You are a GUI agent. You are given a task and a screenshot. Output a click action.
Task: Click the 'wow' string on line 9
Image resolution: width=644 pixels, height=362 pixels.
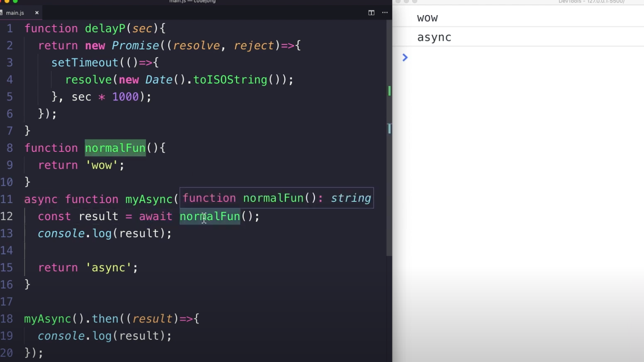102,165
